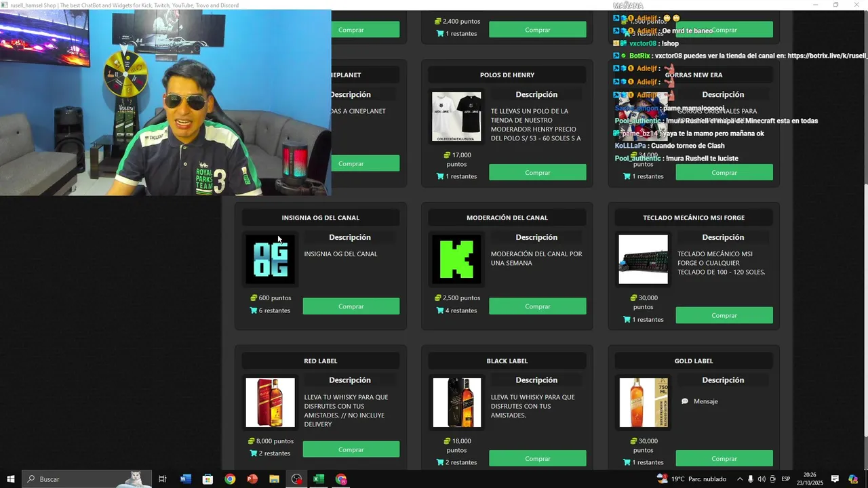
Task: Click the coin icon next to 2,500 puntos
Action: pos(438,298)
